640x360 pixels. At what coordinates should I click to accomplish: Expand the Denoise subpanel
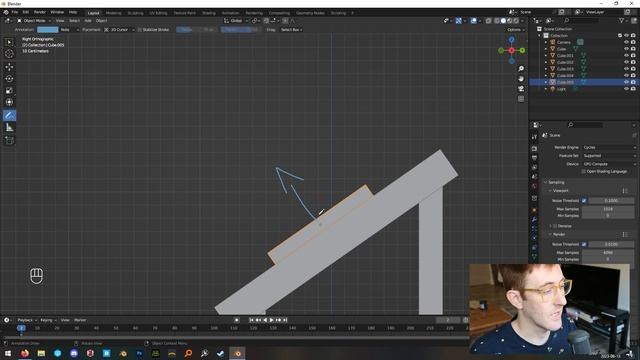551,226
